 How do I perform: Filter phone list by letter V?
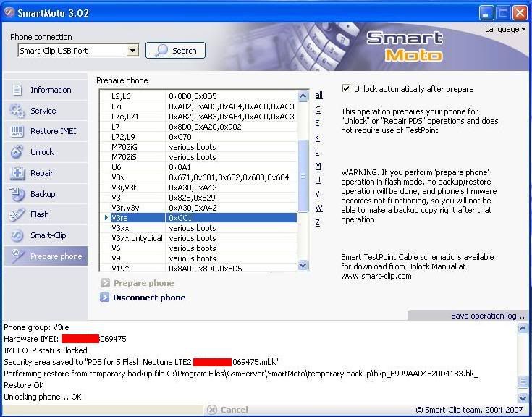[x=317, y=194]
